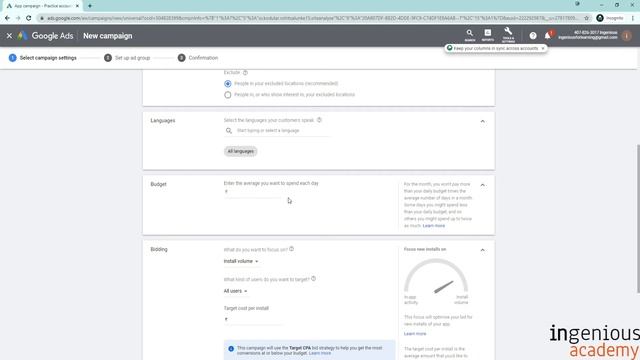Open the Install volume focus dropdown
This screenshot has width=640, height=360.
click(241, 261)
